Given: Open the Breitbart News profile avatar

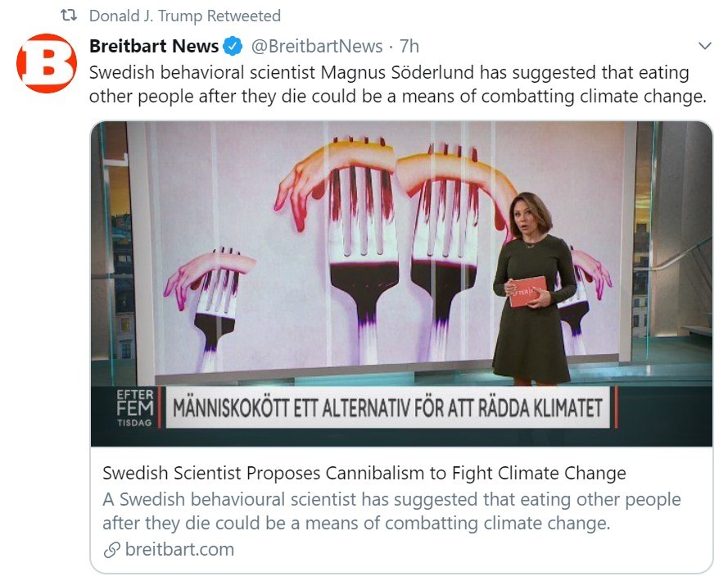Looking at the screenshot, I should click(47, 63).
